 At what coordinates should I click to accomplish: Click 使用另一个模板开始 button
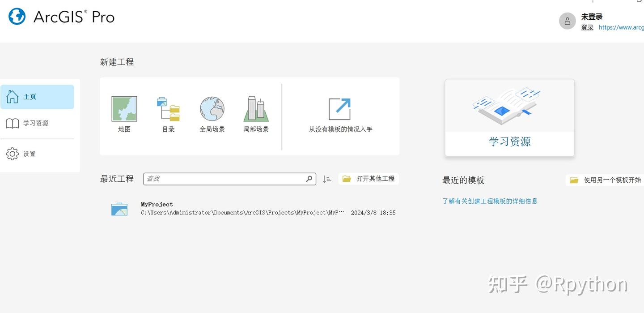605,180
